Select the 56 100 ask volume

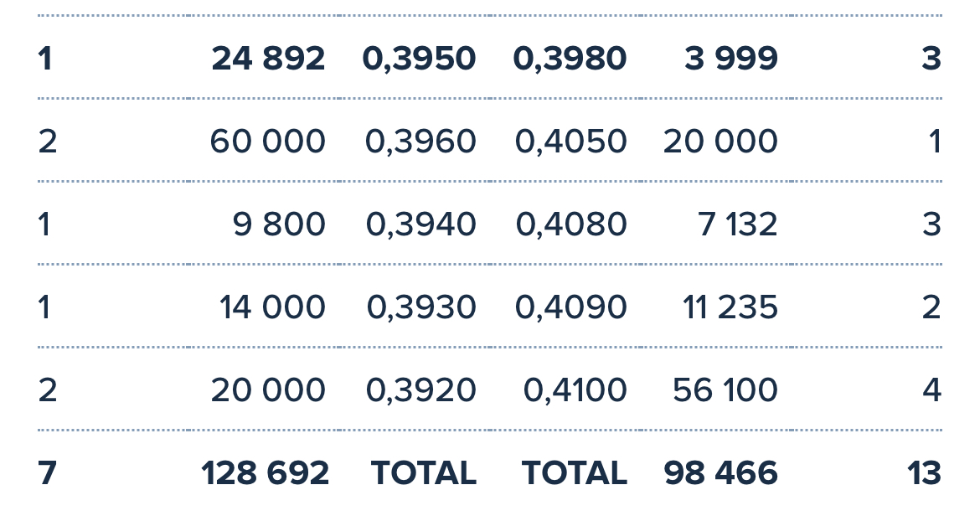[725, 391]
